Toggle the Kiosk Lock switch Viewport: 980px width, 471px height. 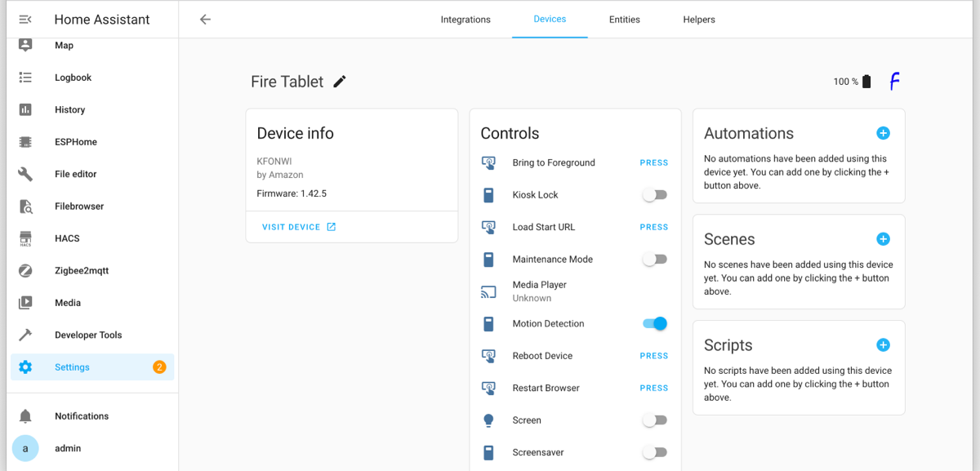[x=655, y=195]
